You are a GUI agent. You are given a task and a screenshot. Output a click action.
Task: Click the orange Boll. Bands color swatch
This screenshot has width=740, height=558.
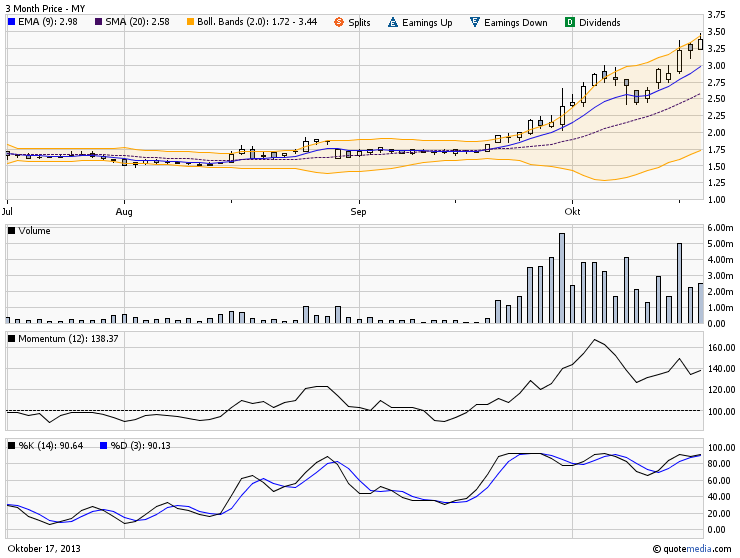190,22
